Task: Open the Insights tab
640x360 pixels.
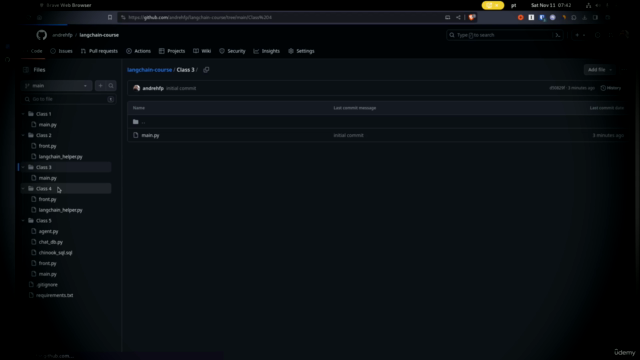Action: pyautogui.click(x=267, y=51)
